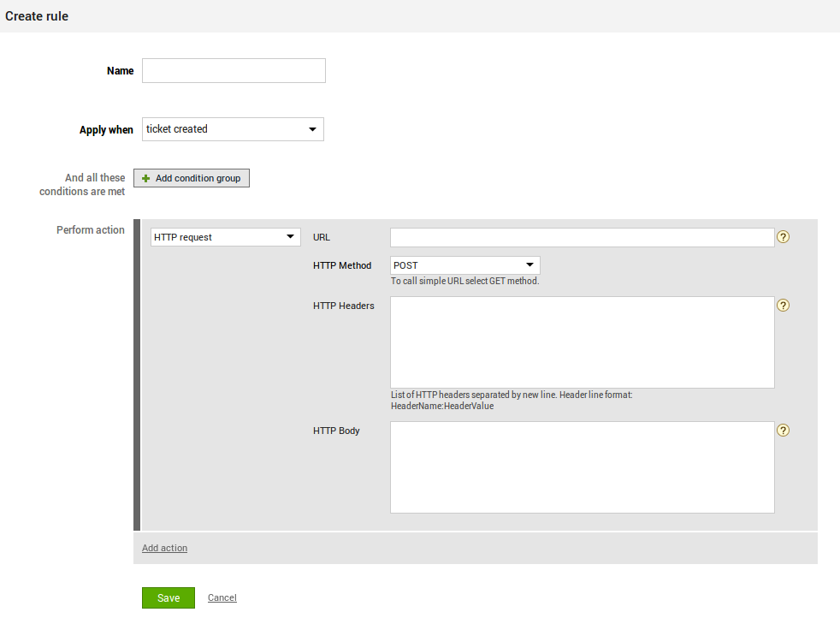Click the Cancel link
This screenshot has width=840, height=618.
222,597
